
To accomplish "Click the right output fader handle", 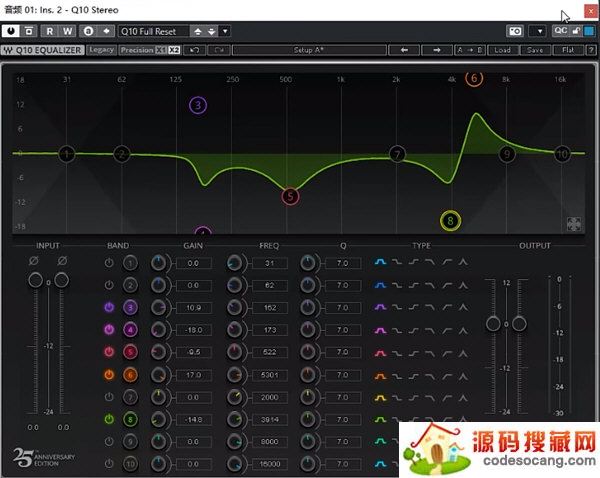I will [519, 324].
